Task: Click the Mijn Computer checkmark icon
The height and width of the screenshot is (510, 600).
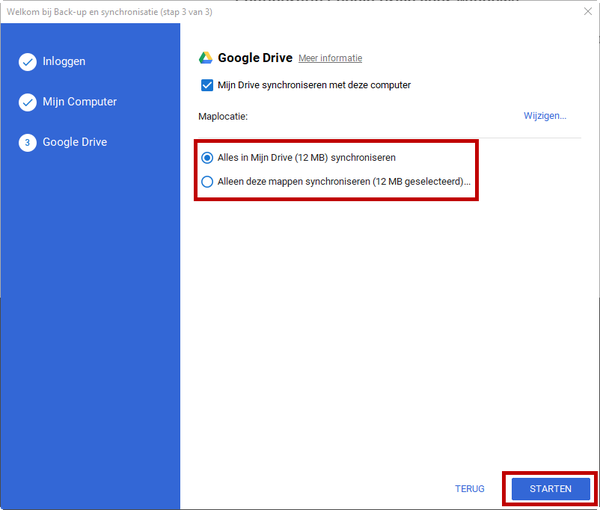Action: (x=28, y=102)
